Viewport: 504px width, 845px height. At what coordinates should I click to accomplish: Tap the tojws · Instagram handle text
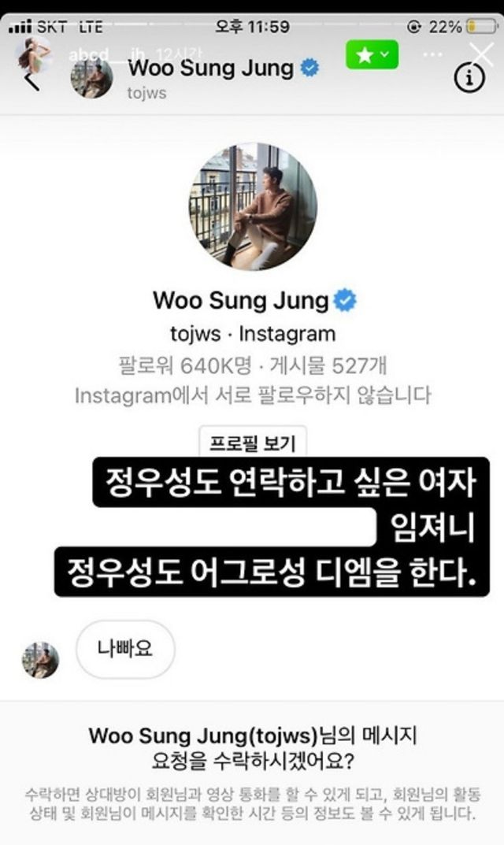click(253, 334)
